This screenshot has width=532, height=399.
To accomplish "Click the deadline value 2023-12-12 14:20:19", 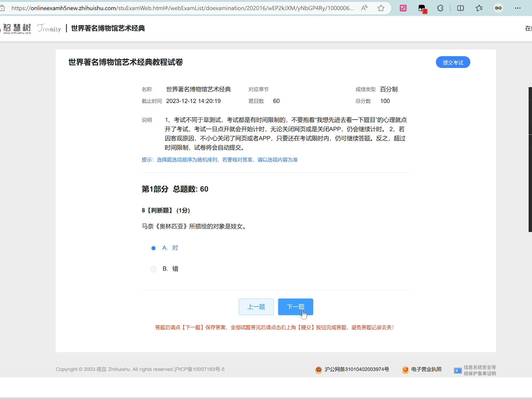I will click(x=193, y=101).
